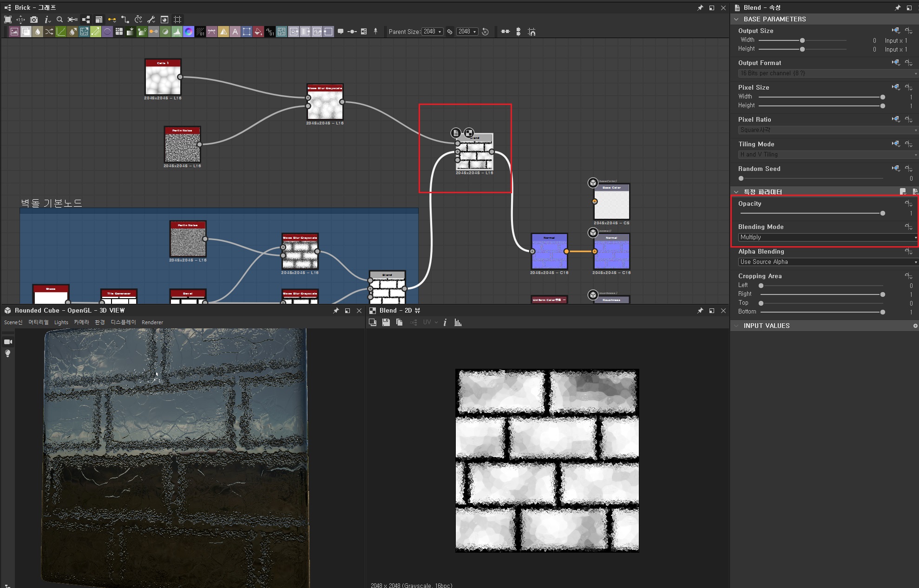
Task: Show histogram in the 2D view toolbar
Action: click(x=458, y=322)
